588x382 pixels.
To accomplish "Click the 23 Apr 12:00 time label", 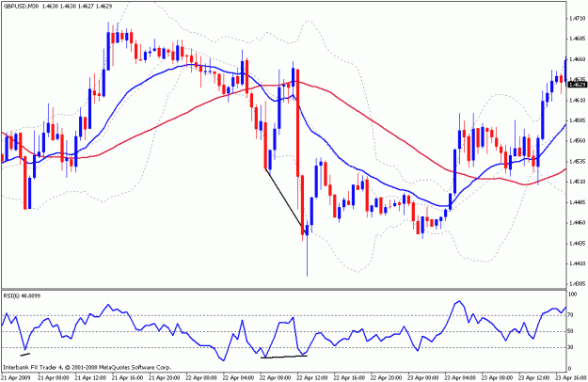I will pos(533,377).
